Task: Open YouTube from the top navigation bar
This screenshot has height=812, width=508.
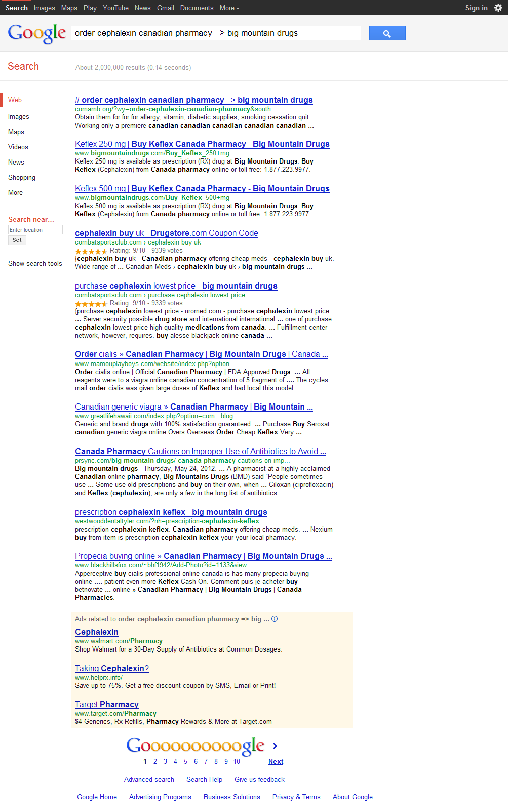Action: [x=115, y=8]
